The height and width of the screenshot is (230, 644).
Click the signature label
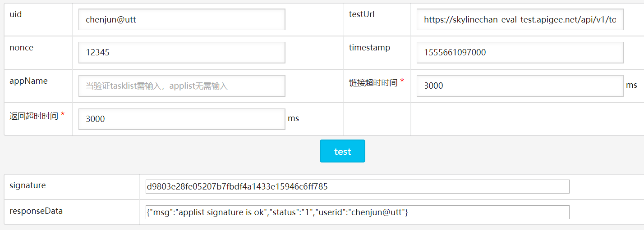[28, 185]
